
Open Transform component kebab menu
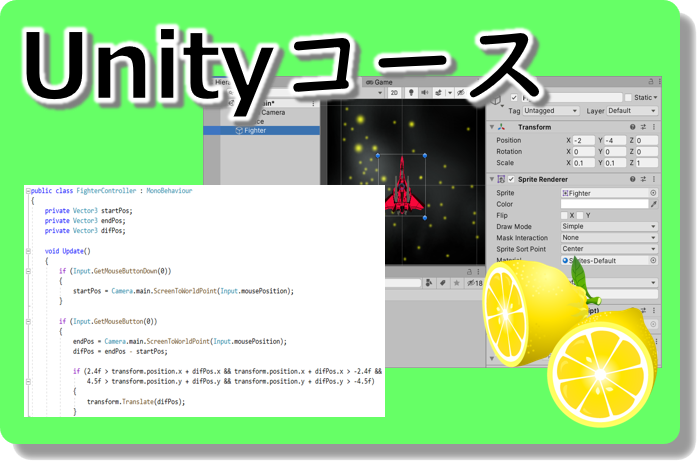point(654,127)
